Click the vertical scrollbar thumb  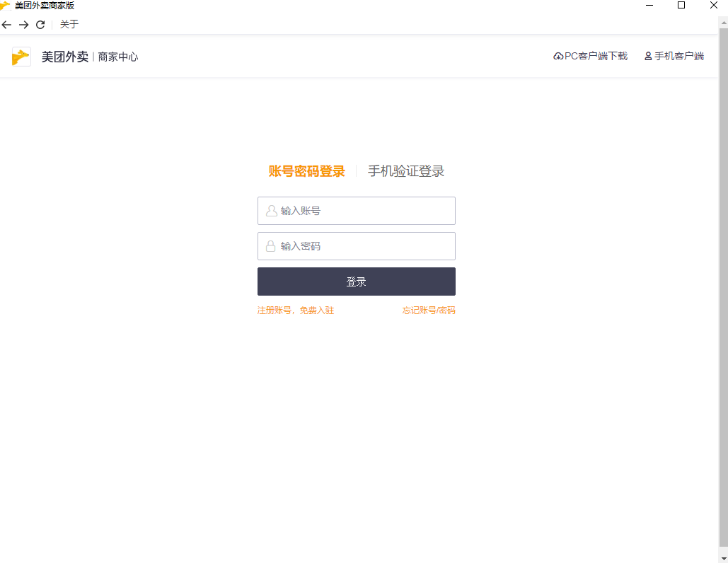coord(723,288)
